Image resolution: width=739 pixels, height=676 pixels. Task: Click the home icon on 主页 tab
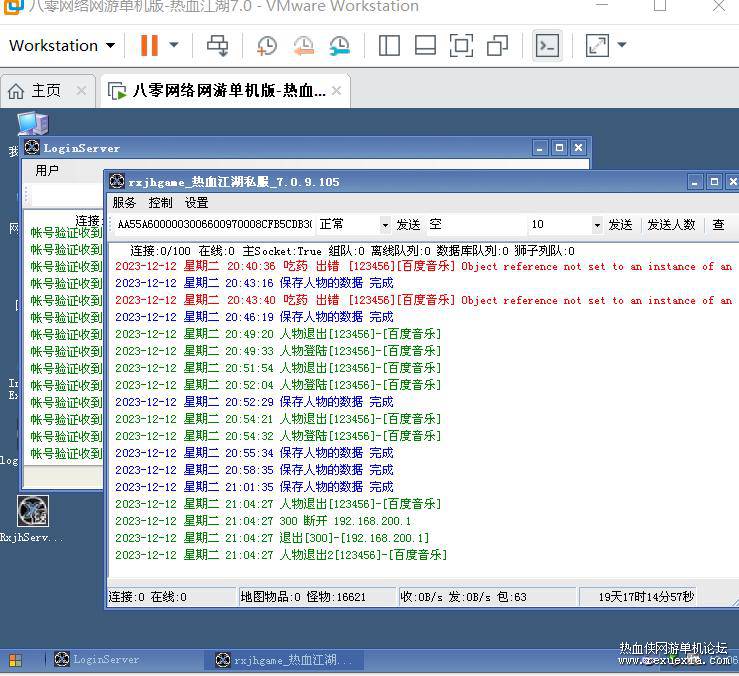tap(16, 91)
